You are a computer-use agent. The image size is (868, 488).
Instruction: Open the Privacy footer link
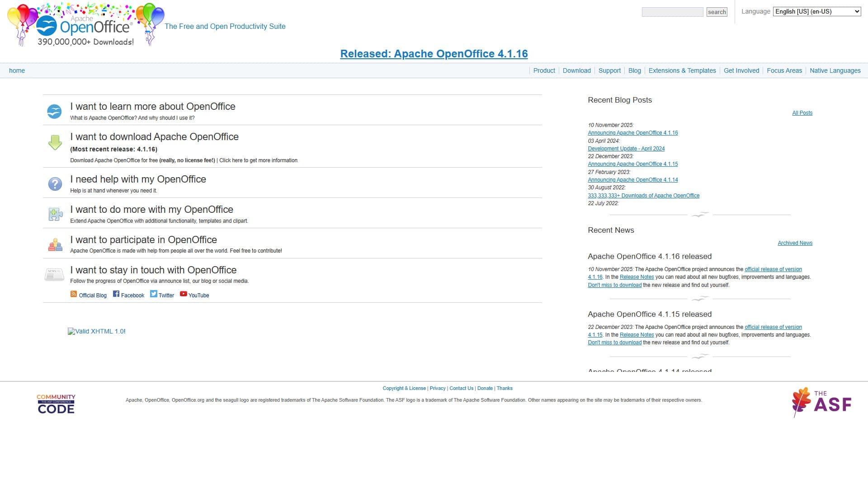coord(437,389)
